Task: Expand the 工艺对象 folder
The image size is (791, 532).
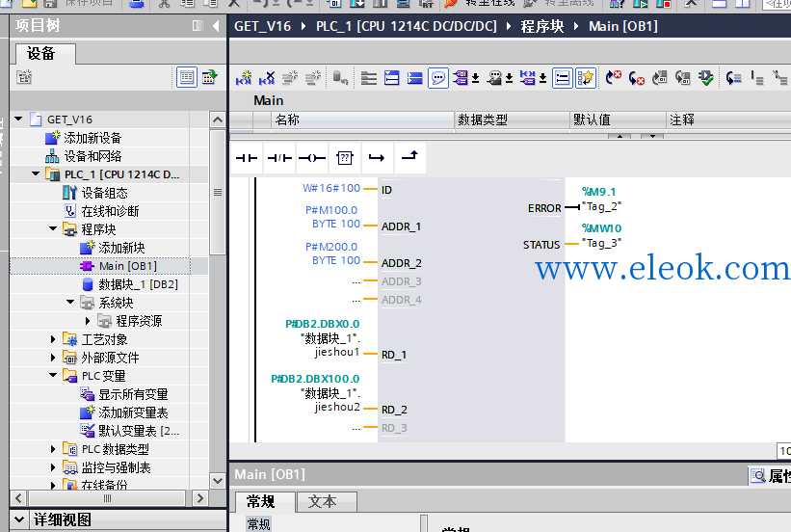Action: [53, 339]
